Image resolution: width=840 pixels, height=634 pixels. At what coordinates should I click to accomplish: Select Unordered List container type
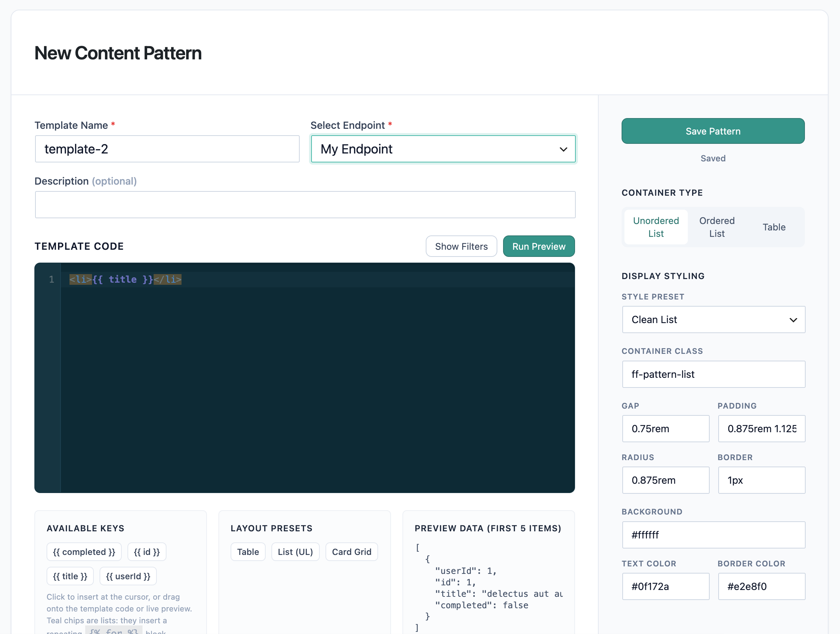click(x=656, y=227)
